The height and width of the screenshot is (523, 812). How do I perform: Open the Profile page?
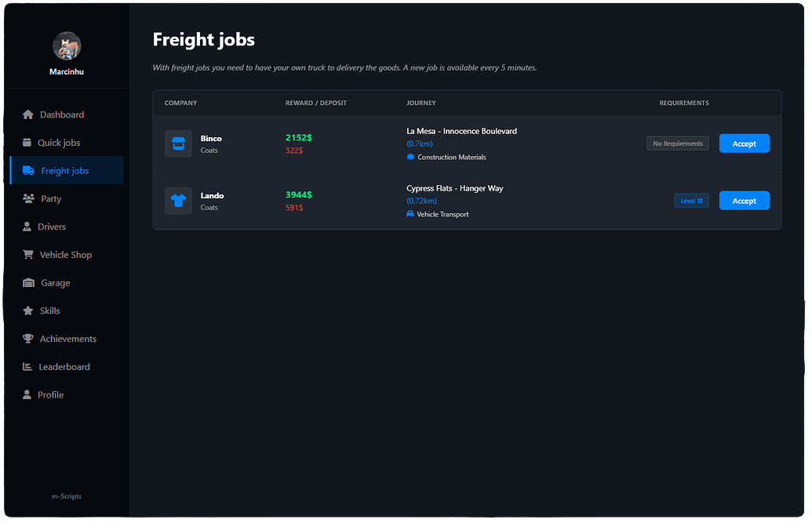[66, 394]
